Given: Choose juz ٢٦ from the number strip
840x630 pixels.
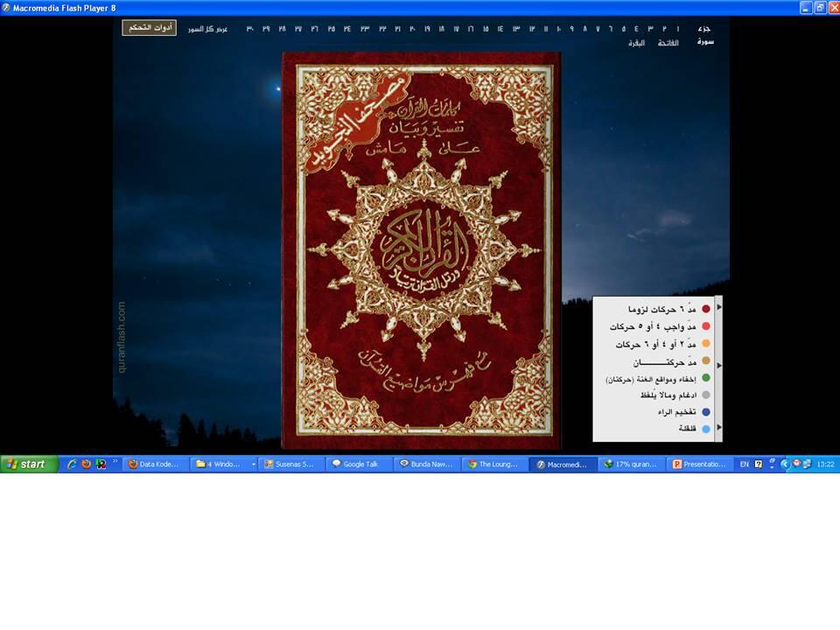Looking at the screenshot, I should tap(315, 29).
